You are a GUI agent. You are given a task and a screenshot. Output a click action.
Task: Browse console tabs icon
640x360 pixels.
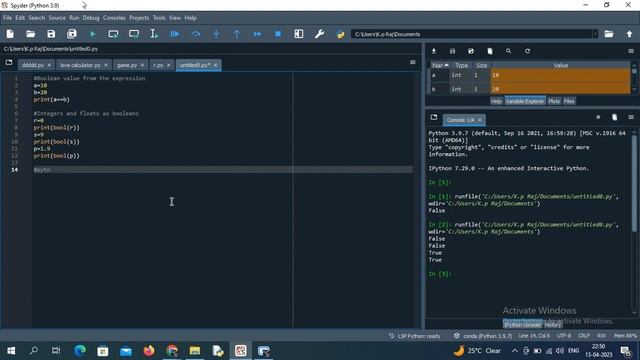(x=434, y=118)
